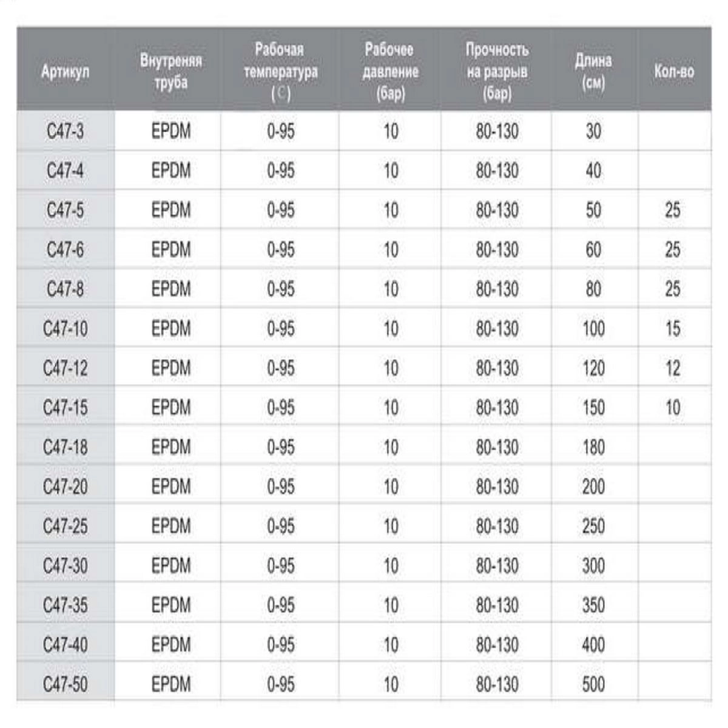Screen dimensions: 728x728
Task: Click article cell C47-10
Action: (x=66, y=329)
